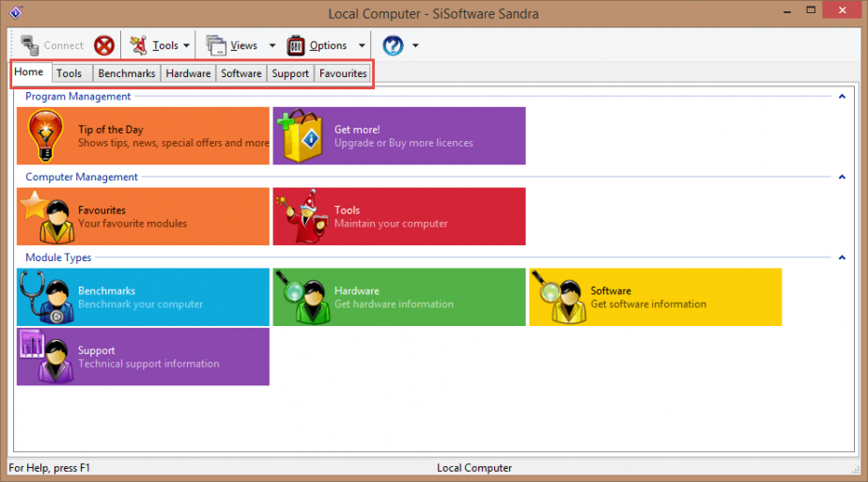Close the SiSoftware Sandra window

[843, 10]
